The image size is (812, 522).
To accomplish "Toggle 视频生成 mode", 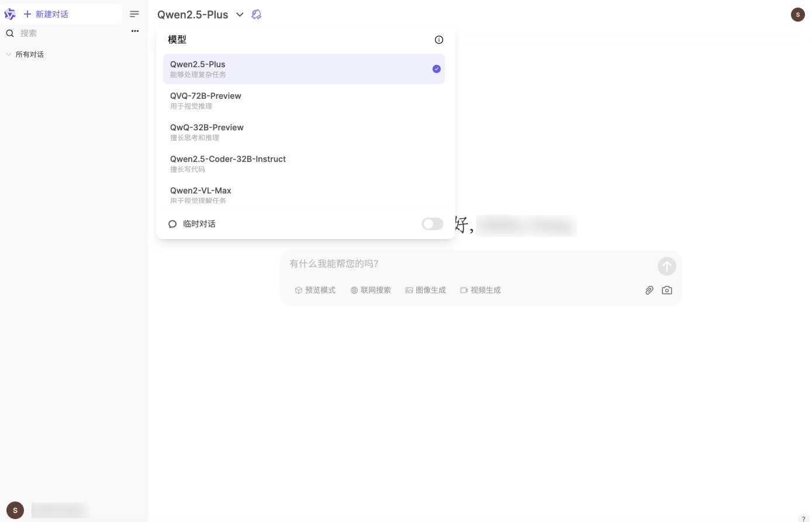I will 481,290.
